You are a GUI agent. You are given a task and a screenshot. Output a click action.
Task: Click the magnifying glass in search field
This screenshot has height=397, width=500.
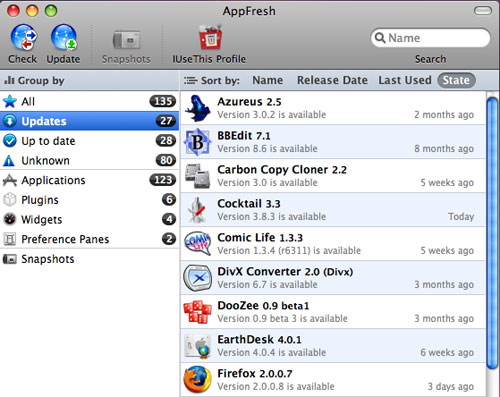click(380, 38)
